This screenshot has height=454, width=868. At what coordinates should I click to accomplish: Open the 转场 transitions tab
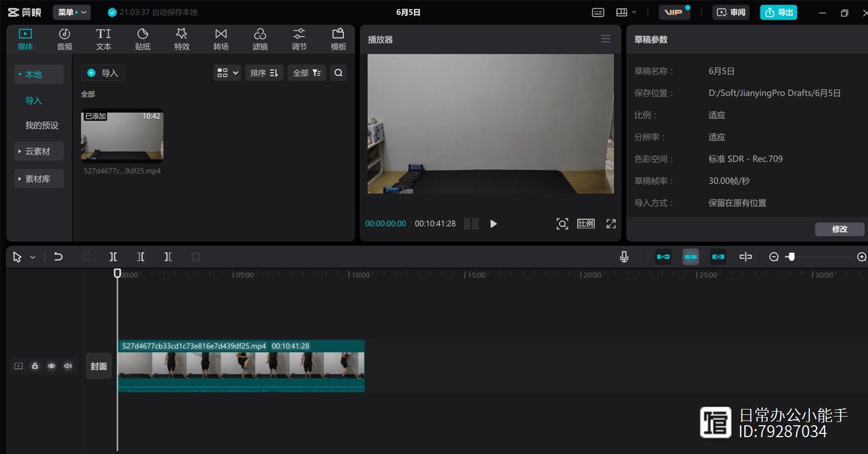click(221, 39)
